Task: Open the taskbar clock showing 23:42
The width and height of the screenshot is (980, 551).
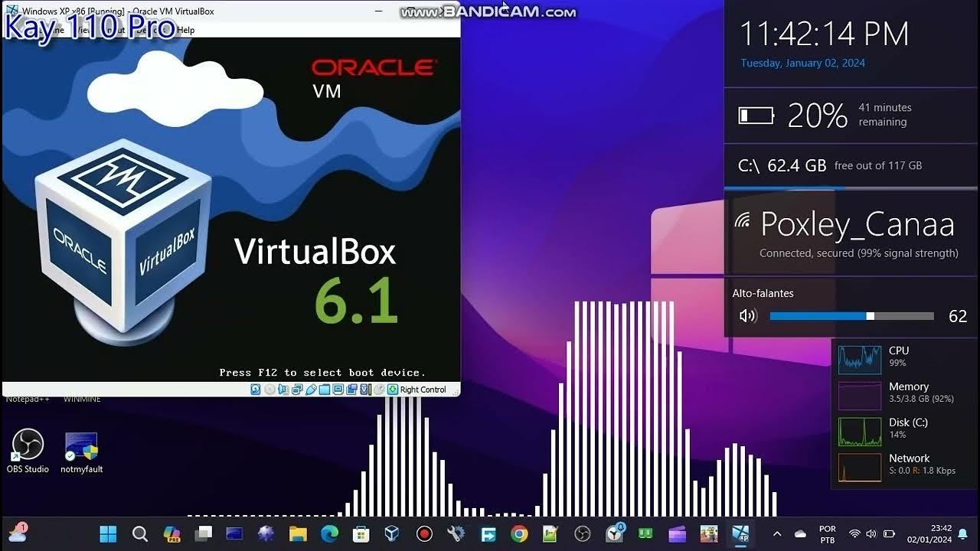Action: coord(929,533)
